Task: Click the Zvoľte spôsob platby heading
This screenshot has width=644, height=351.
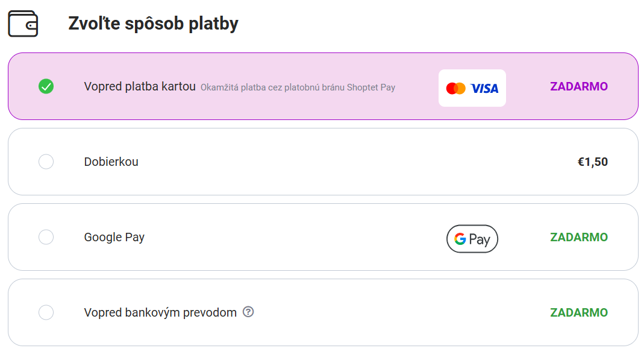Action: [153, 24]
